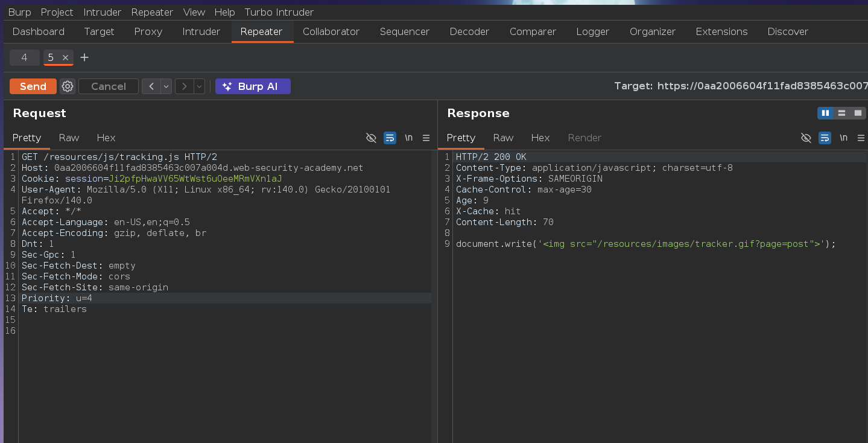Viewport: 868px width, 443px height.
Task: Show Response in Raw view
Action: pyautogui.click(x=503, y=138)
